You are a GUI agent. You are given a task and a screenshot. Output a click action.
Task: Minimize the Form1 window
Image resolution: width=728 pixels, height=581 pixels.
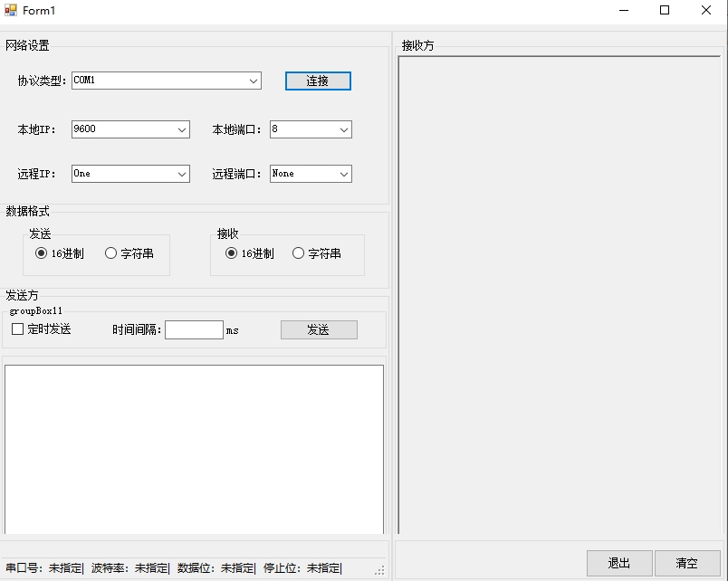[x=624, y=10]
